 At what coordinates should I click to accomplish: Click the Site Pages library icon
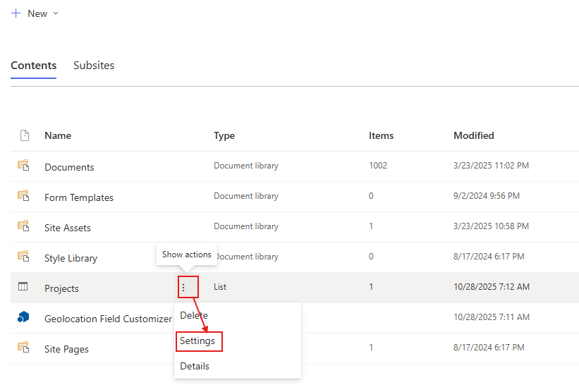[23, 348]
